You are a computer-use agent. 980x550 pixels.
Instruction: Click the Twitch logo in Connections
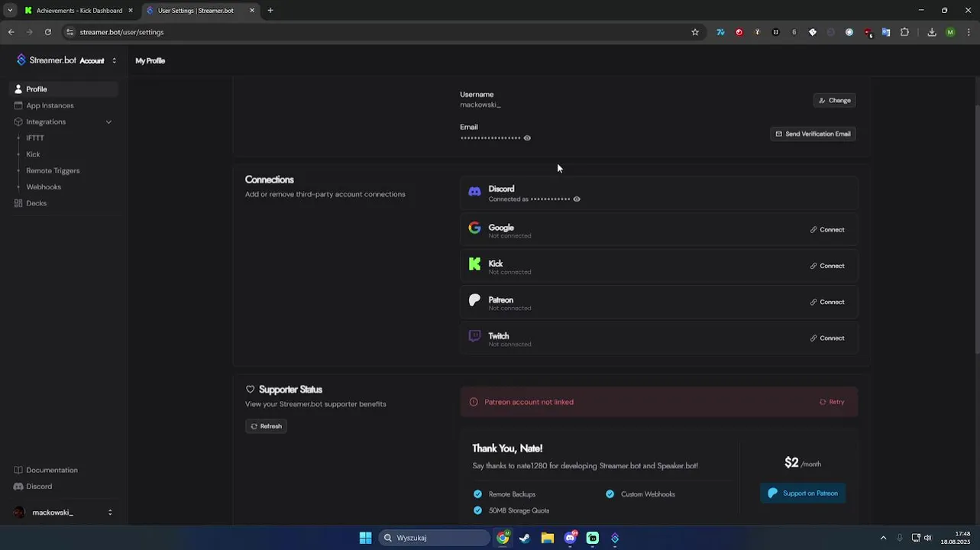pos(474,336)
